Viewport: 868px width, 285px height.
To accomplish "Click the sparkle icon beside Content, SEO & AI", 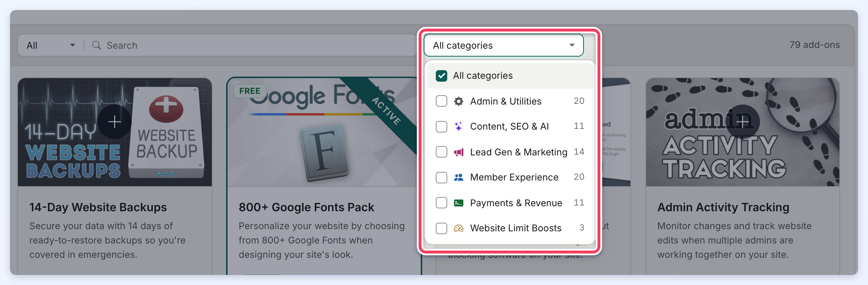I will point(458,126).
